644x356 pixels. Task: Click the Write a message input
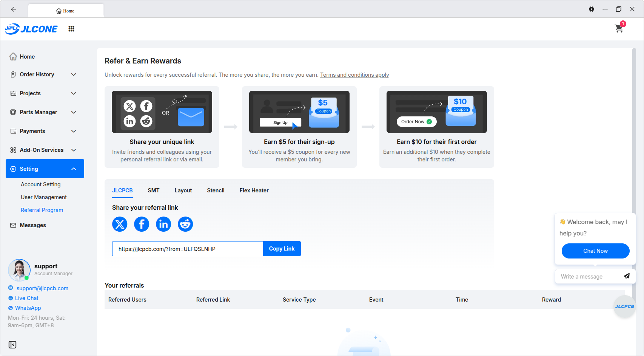coord(589,276)
